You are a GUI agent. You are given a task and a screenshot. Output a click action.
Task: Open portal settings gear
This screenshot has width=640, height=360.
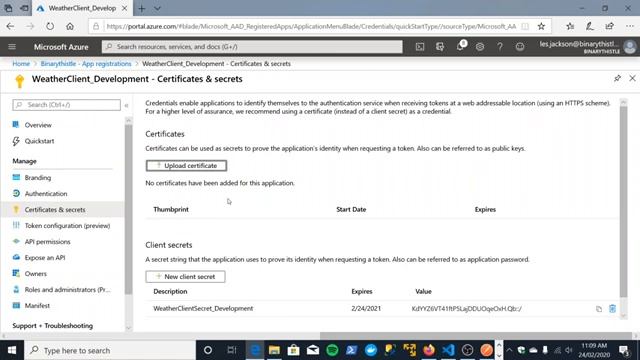pyautogui.click(x=480, y=47)
